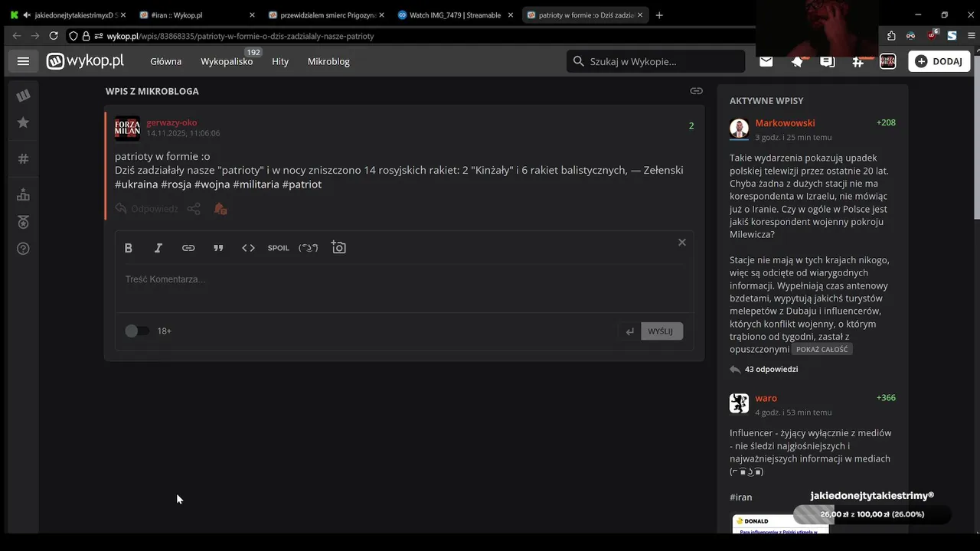980x551 pixels.
Task: Open the medal badges sidebar icon
Action: click(23, 222)
